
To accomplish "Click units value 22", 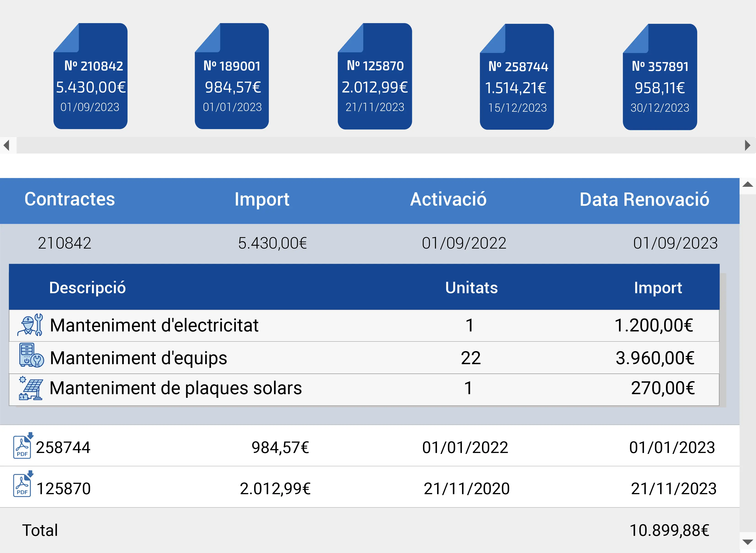I will (471, 358).
